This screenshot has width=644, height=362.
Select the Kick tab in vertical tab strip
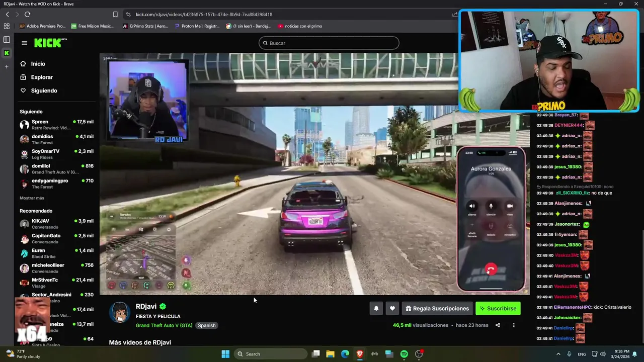pyautogui.click(x=7, y=53)
